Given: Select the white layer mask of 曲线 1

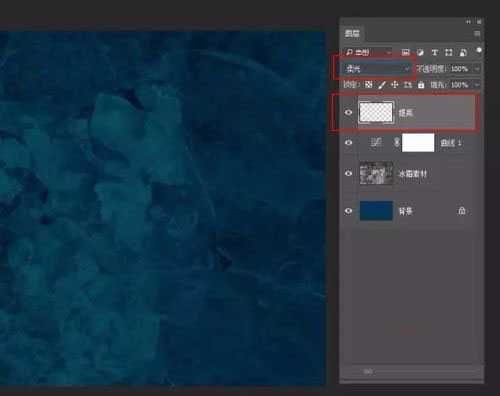Looking at the screenshot, I should [x=418, y=143].
